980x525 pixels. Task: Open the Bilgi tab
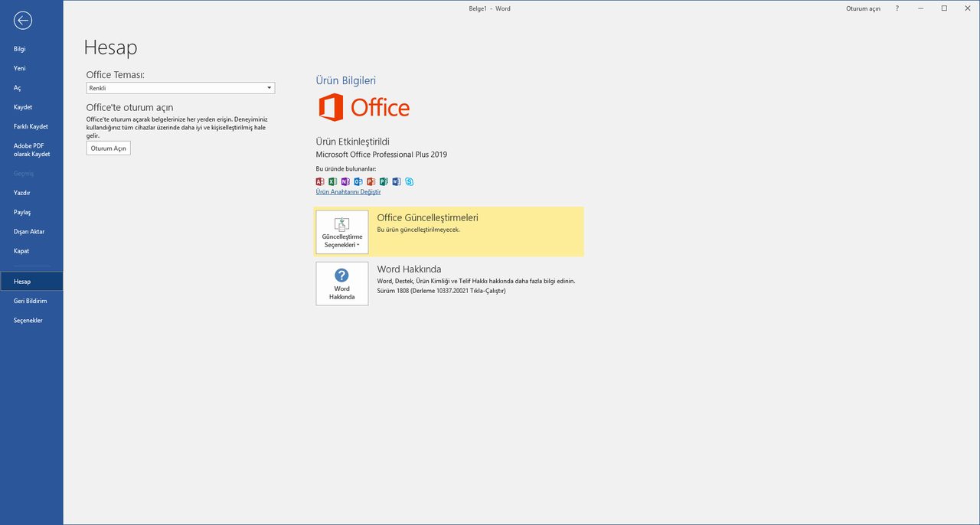tap(31, 49)
